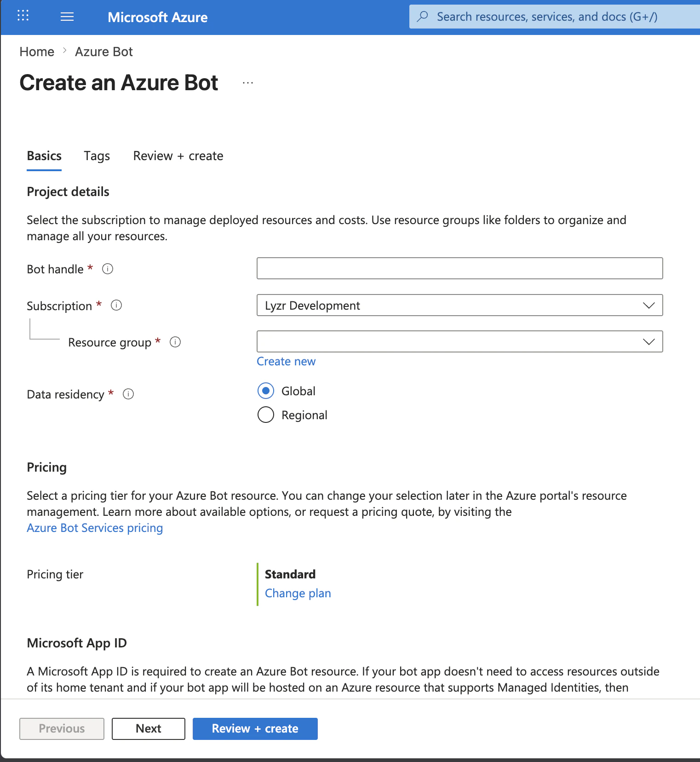Click Create new resource group link

pyautogui.click(x=286, y=361)
